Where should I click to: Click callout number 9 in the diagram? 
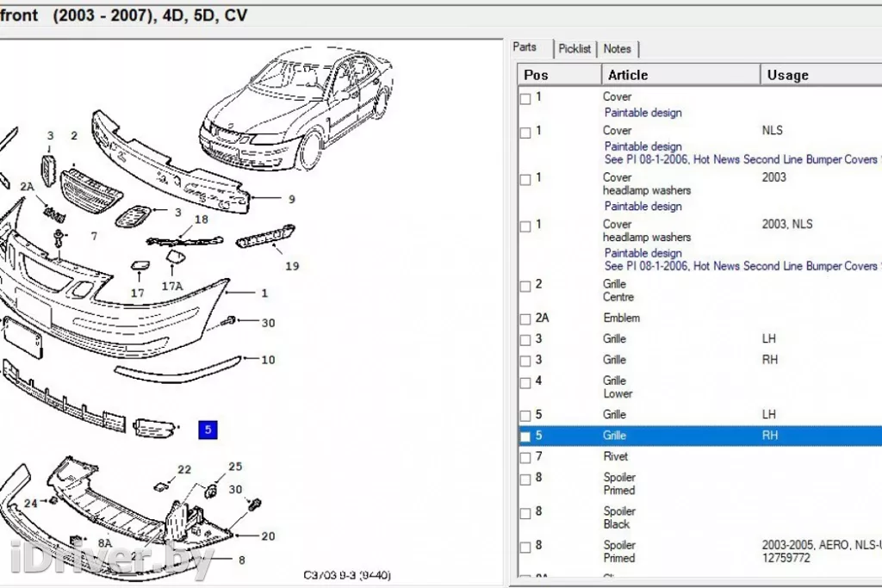pos(291,199)
